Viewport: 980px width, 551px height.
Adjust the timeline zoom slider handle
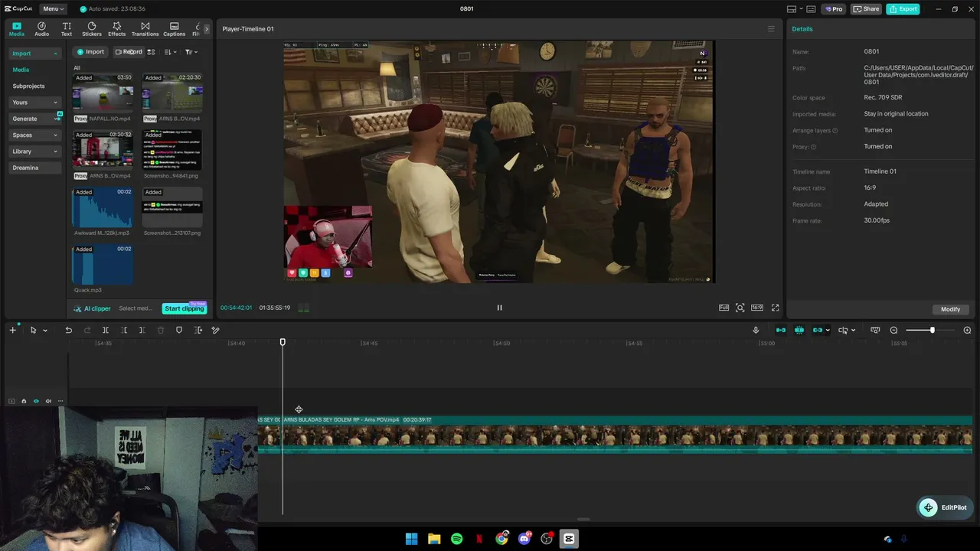pyautogui.click(x=932, y=330)
